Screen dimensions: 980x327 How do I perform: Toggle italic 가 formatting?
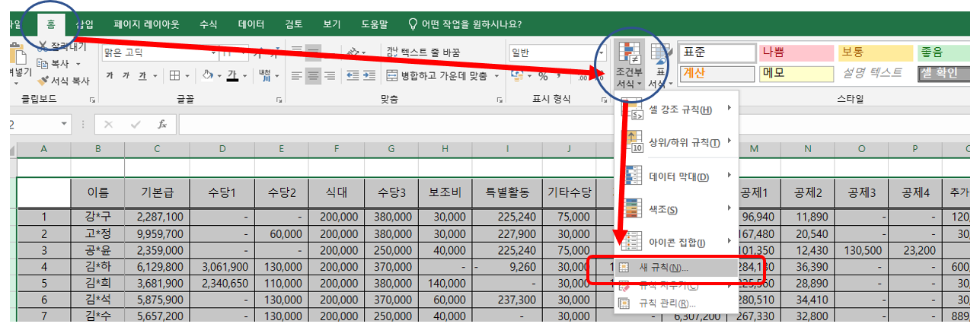(x=127, y=75)
